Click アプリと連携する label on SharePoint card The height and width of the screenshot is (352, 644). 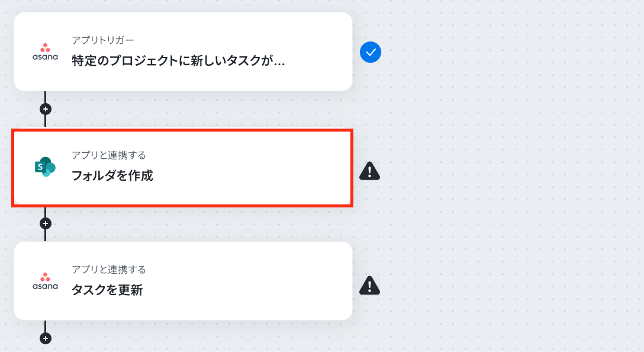(x=109, y=155)
